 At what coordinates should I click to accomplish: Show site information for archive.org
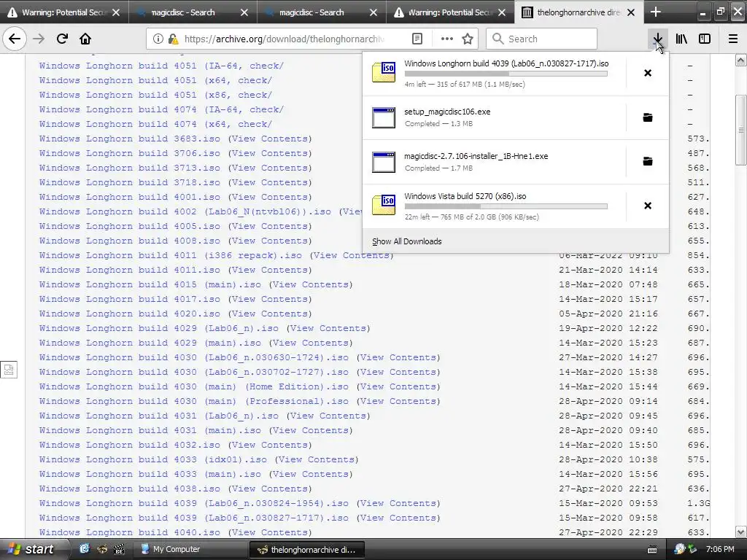[x=158, y=39]
